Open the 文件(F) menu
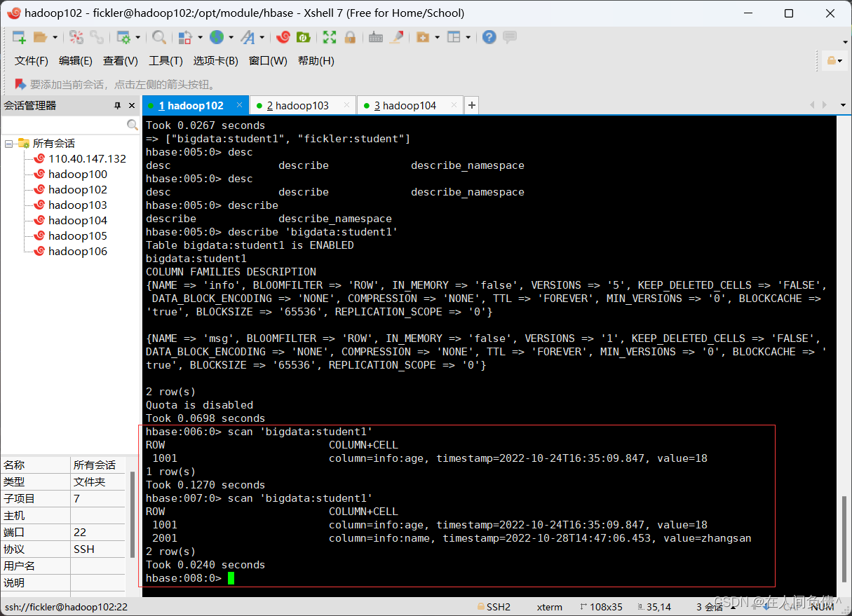This screenshot has height=616, width=852. coord(32,61)
